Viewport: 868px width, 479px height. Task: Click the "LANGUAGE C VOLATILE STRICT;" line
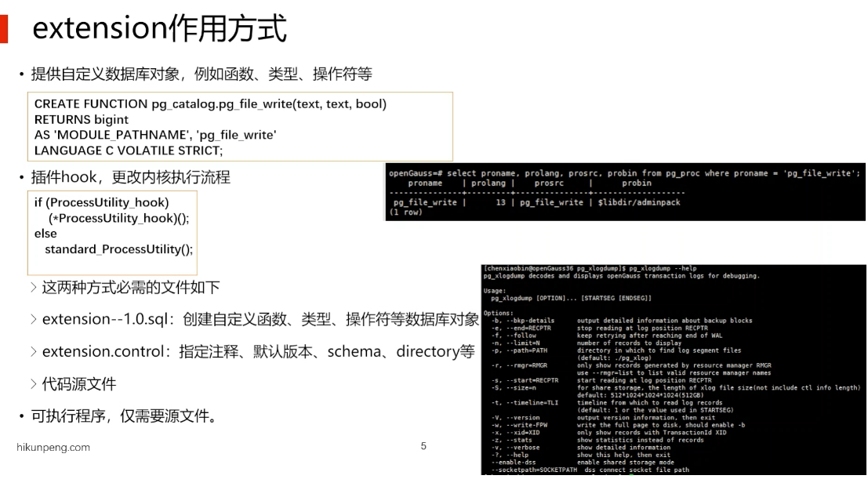point(129,151)
